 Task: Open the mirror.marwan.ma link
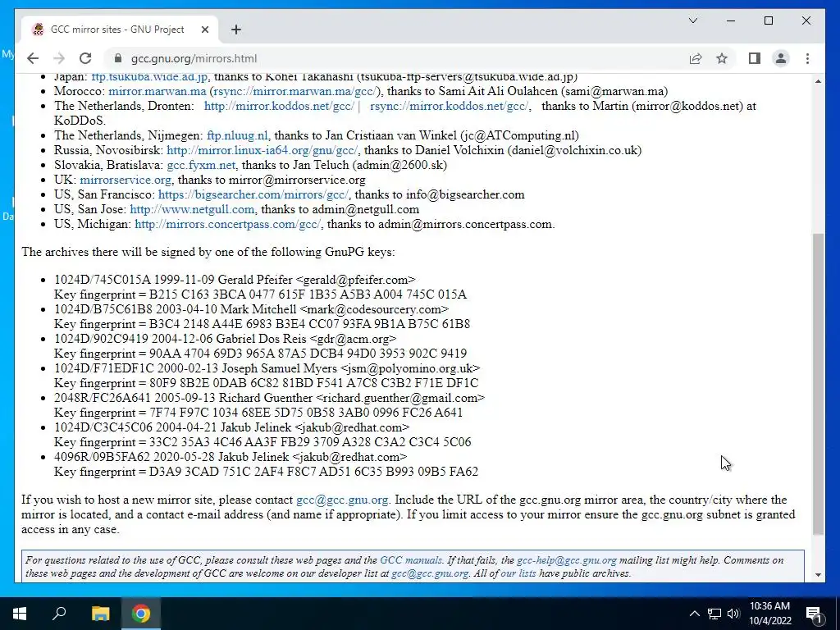click(x=157, y=91)
